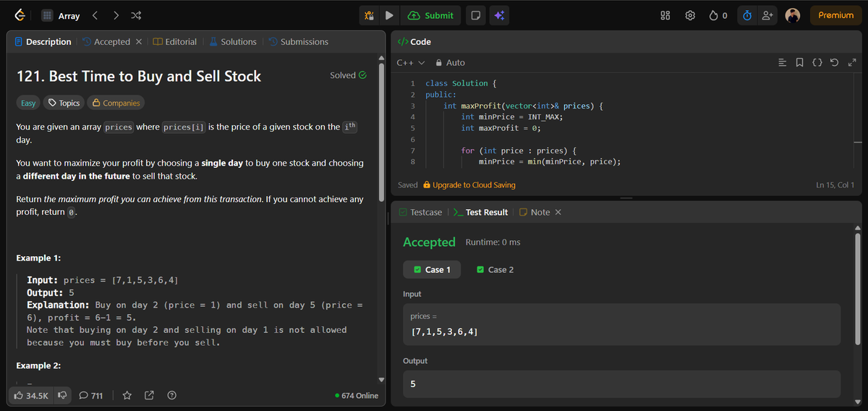Click line 4 in the code editor
868x411 pixels.
click(x=511, y=116)
